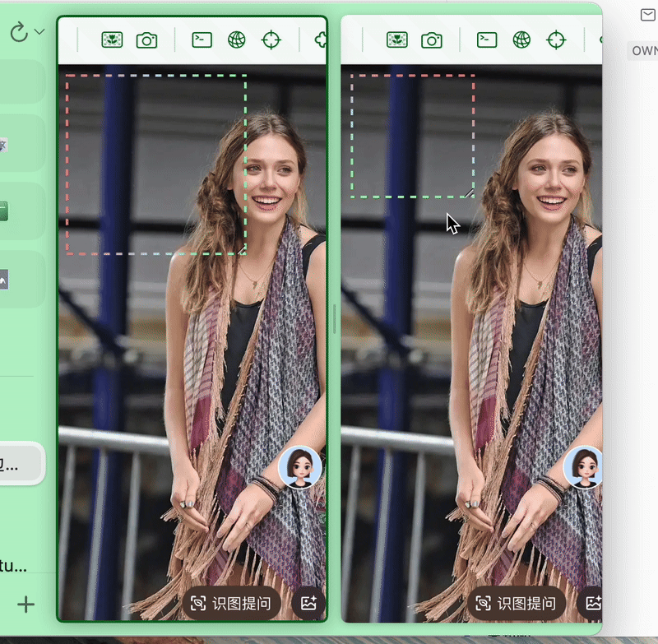The height and width of the screenshot is (644, 658).
Task: Reload using the circular refresh arrow
Action: tap(19, 32)
